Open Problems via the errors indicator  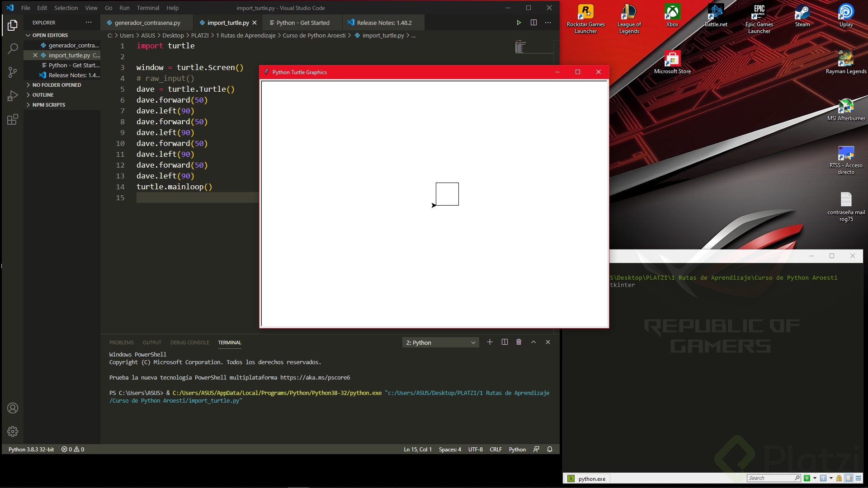tap(72, 449)
